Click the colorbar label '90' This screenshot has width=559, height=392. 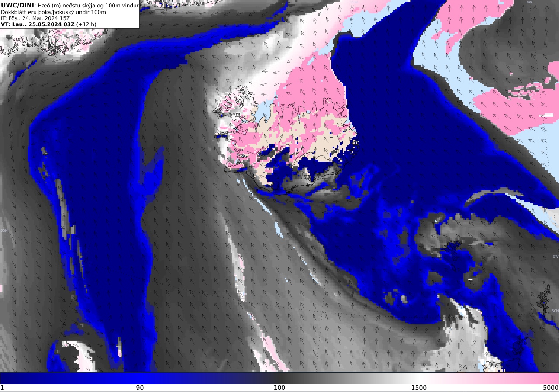pyautogui.click(x=140, y=388)
